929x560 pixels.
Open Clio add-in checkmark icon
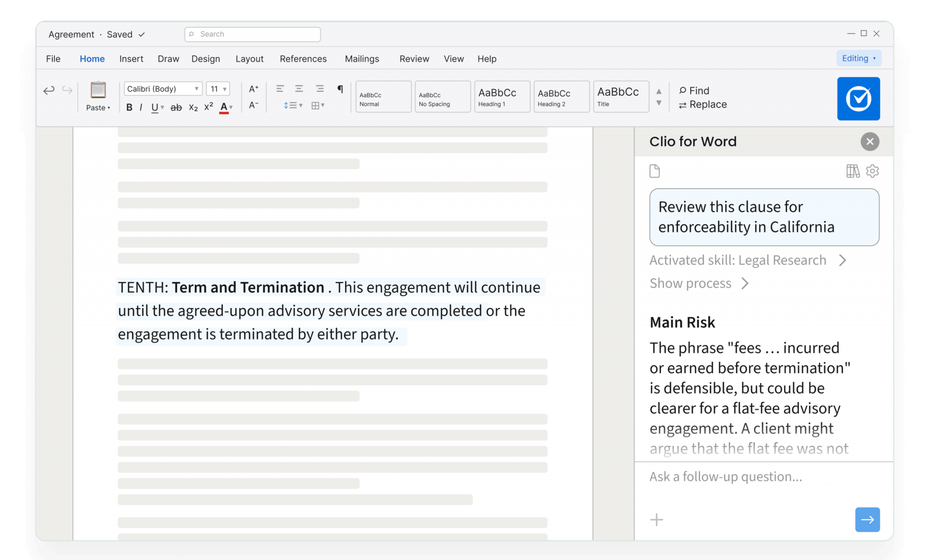[858, 99]
